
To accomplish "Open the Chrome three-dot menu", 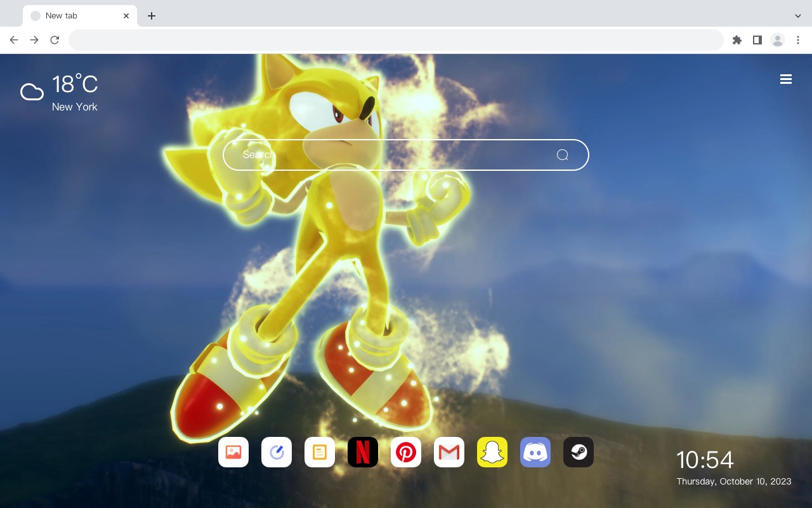I will (798, 40).
